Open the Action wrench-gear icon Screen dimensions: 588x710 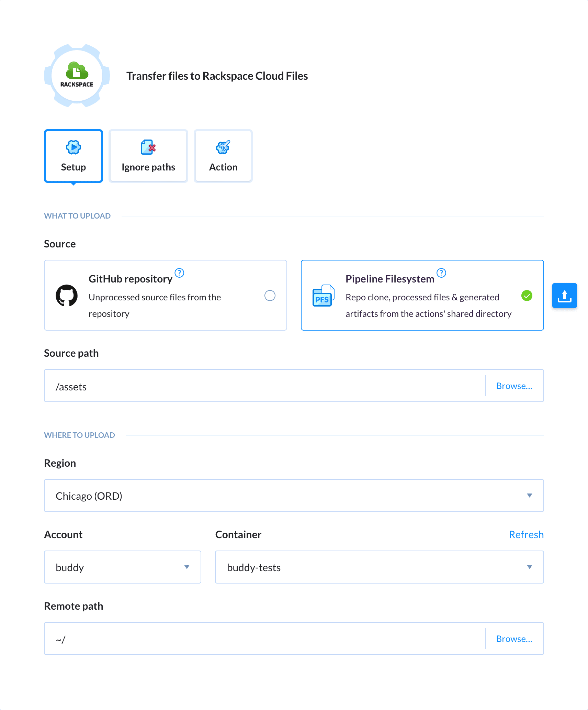point(223,147)
